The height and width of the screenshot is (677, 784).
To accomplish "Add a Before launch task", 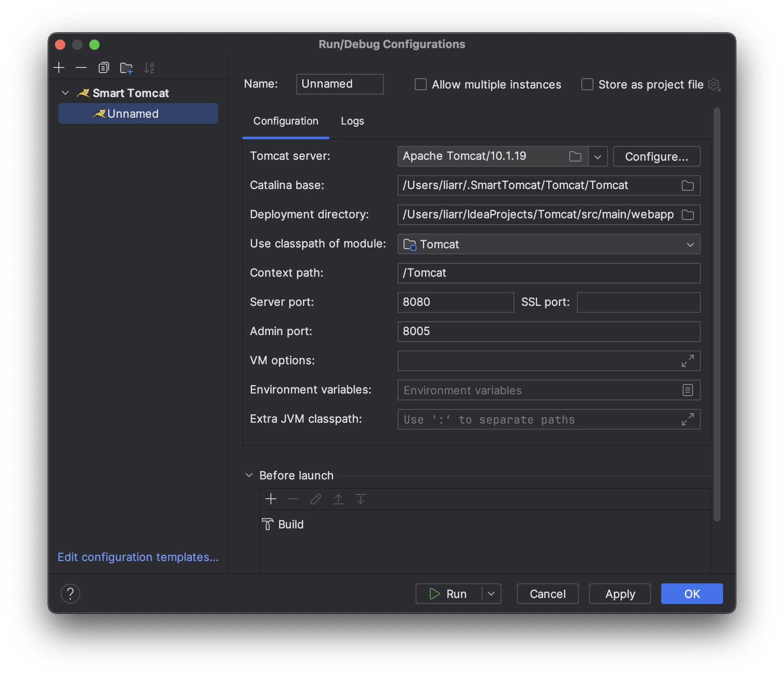I will tap(271, 499).
